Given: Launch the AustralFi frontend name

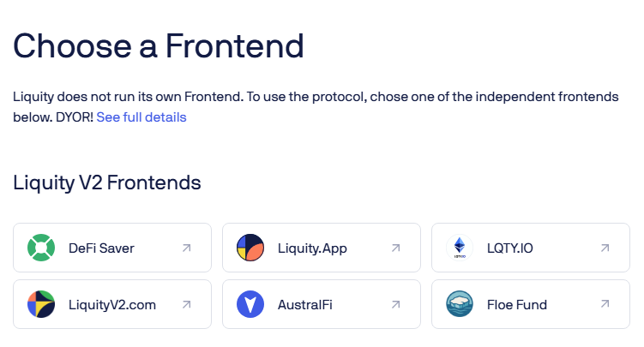Looking at the screenshot, I should tap(308, 304).
